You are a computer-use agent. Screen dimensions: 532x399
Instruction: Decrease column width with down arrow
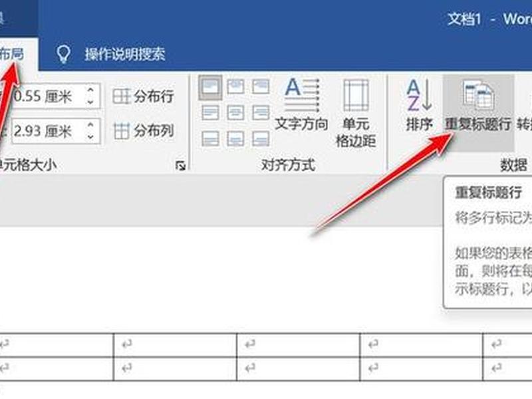[x=90, y=137]
